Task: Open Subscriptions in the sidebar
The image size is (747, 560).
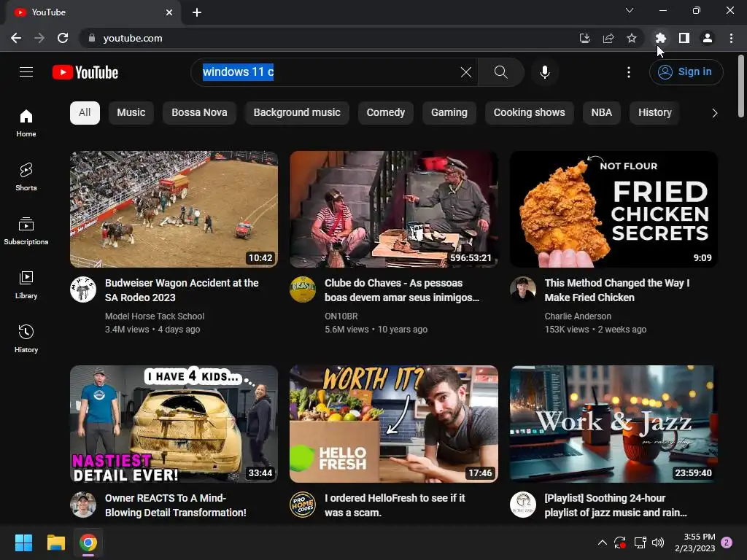Action: pos(26,230)
